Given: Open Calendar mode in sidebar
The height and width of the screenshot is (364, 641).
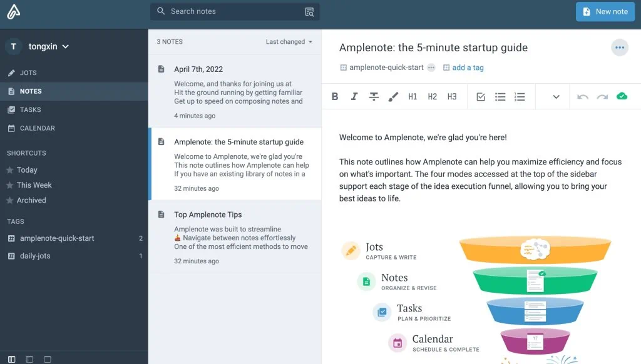Looking at the screenshot, I should pos(37,128).
